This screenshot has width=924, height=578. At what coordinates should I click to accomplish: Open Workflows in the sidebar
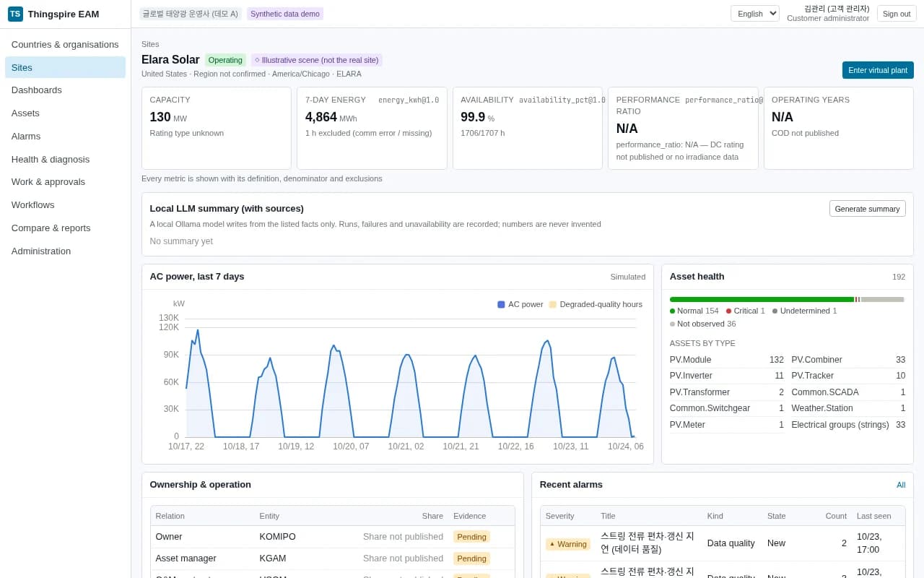pyautogui.click(x=65, y=204)
